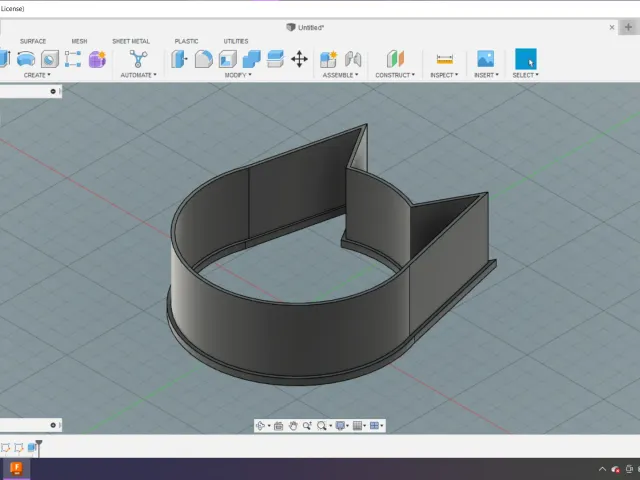Viewport: 640px width, 480px height.
Task: Click the timeline end-of-history marker
Action: [x=39, y=448]
